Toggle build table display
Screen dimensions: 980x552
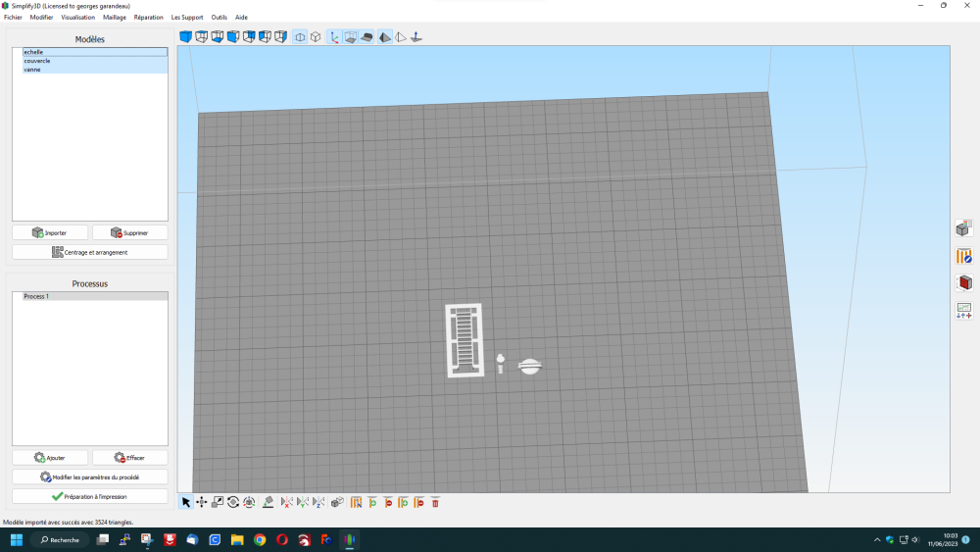[367, 37]
